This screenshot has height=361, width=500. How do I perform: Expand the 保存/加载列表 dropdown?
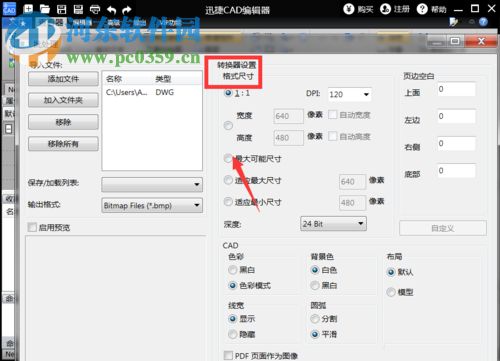pos(152,184)
